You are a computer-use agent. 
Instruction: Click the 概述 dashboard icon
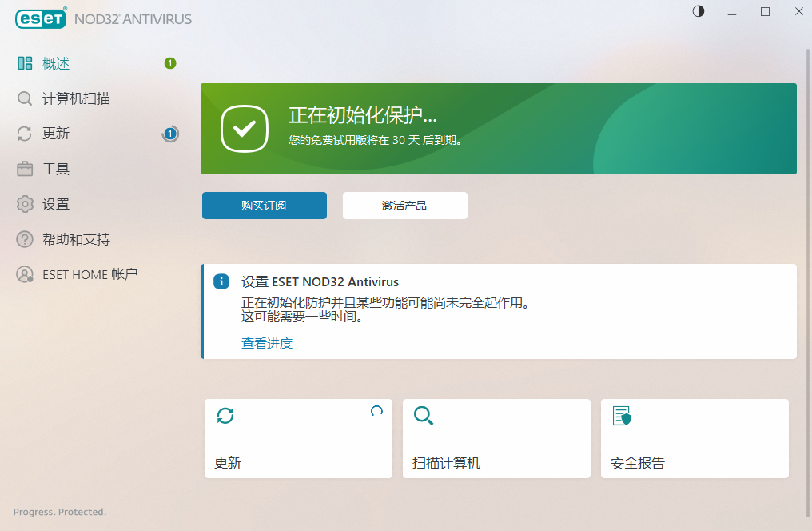pos(24,63)
